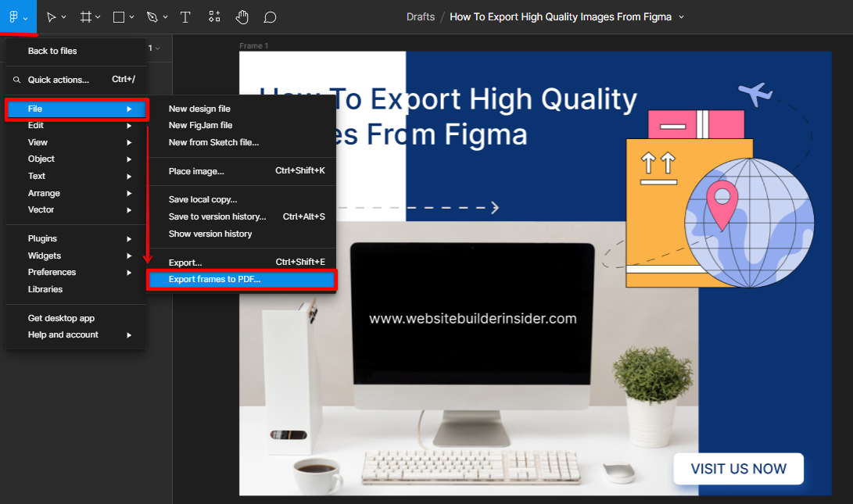Choose Save local copy
The width and height of the screenshot is (853, 504).
pyautogui.click(x=242, y=199)
